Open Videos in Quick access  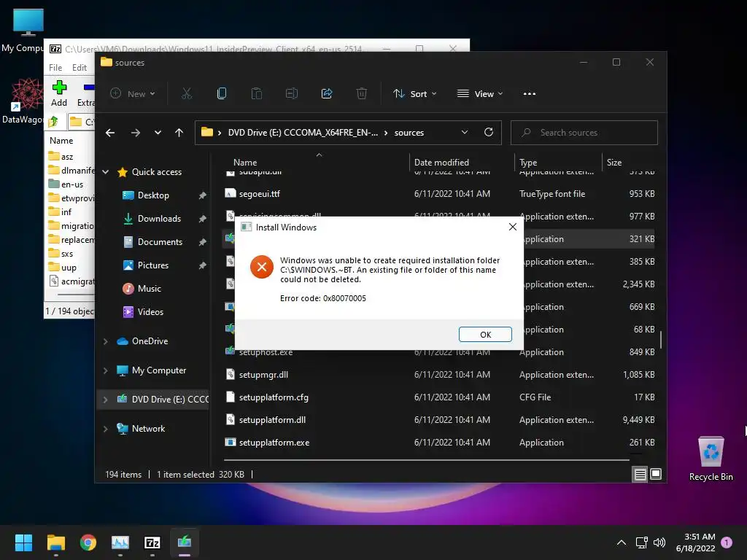tap(150, 312)
